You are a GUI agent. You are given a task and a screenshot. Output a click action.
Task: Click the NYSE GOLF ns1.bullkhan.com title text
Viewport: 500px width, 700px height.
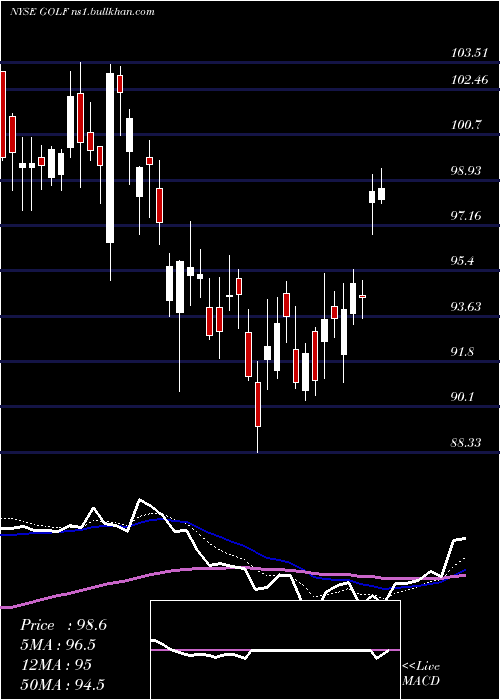point(83,12)
